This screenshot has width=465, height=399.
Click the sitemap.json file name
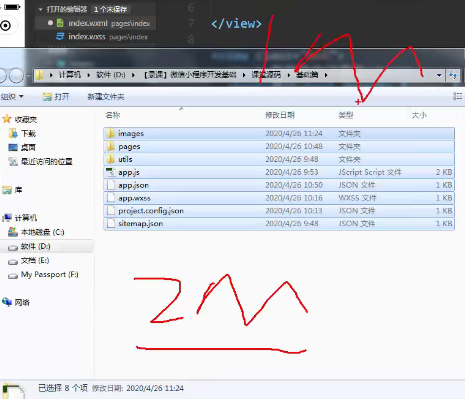coord(141,223)
